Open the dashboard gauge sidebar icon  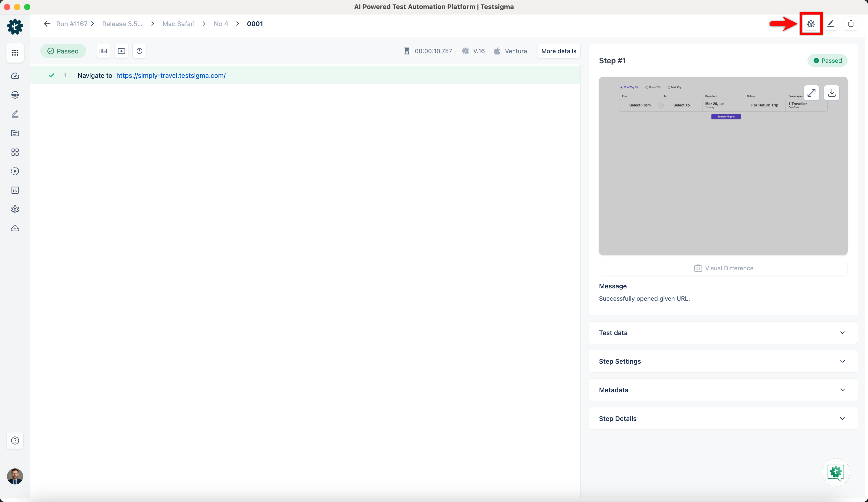(x=15, y=76)
